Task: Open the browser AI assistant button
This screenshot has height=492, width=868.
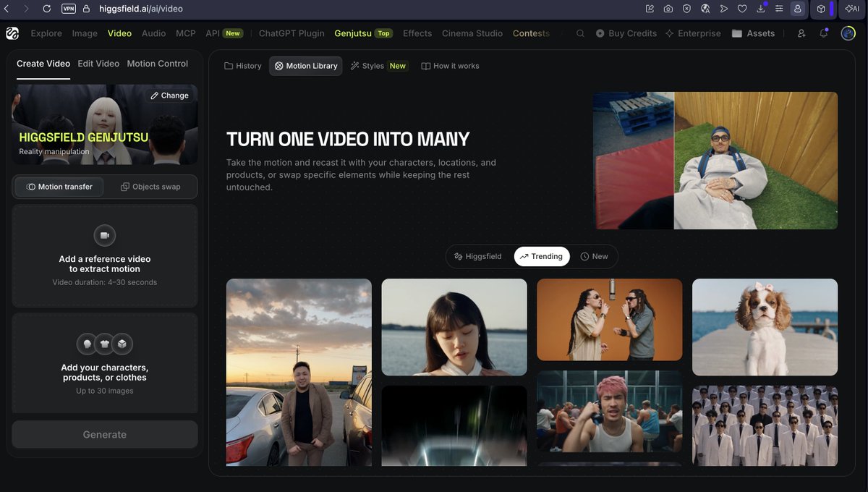Action: (852, 9)
